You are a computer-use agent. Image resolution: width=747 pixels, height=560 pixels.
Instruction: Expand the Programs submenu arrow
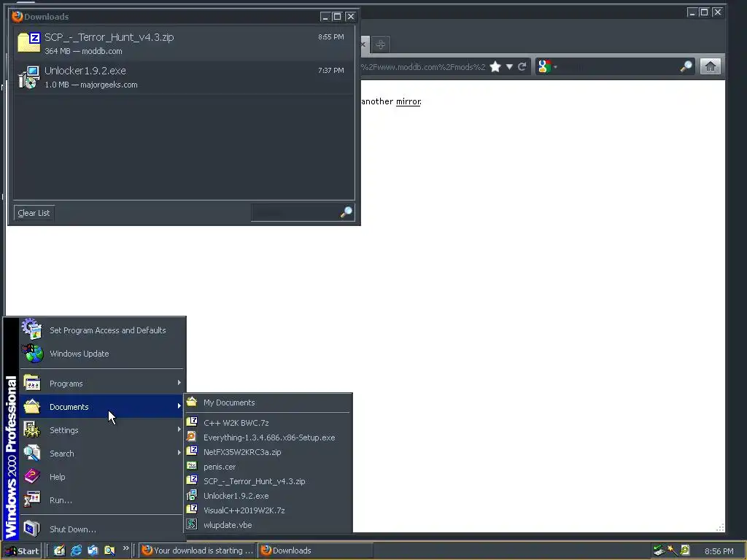pos(179,382)
